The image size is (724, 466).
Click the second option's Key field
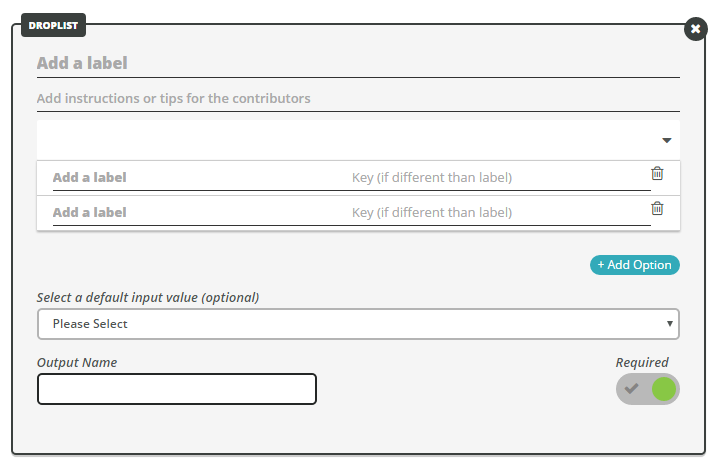[501, 213]
